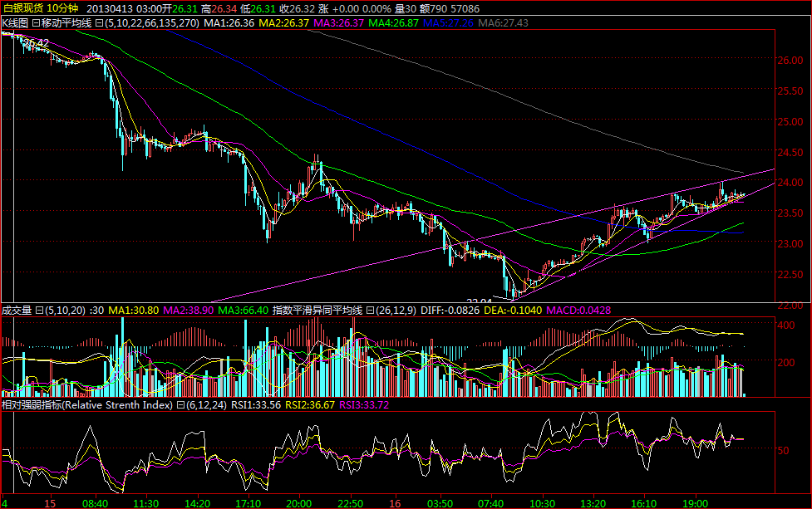Select the 10分钟 period label
Viewport: 812px width, 509px height.
click(62, 8)
